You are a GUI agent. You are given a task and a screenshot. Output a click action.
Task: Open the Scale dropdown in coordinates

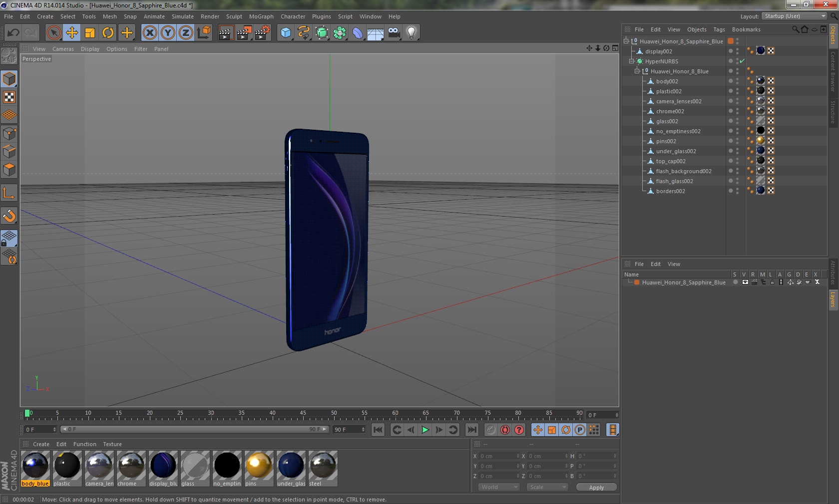[547, 487]
